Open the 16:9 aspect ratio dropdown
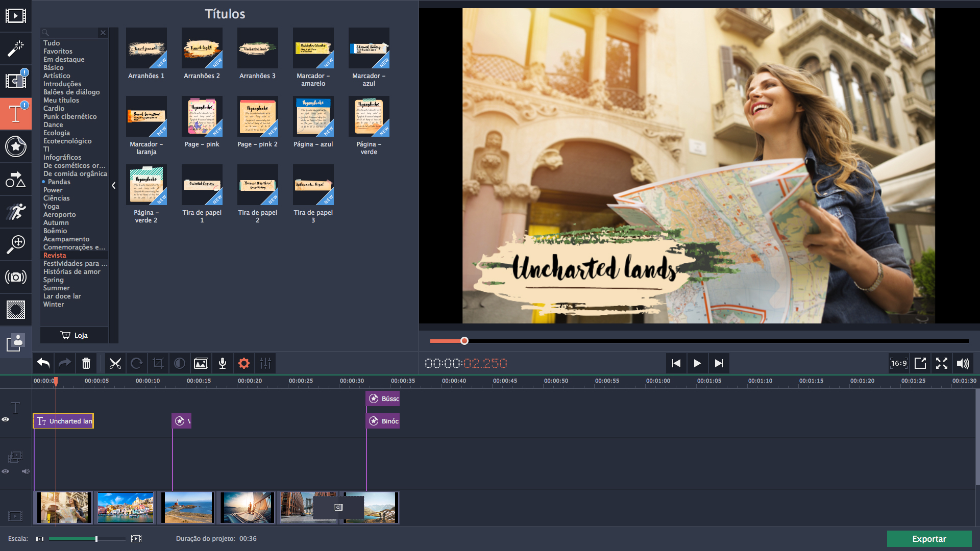This screenshot has height=551, width=980. coord(898,363)
